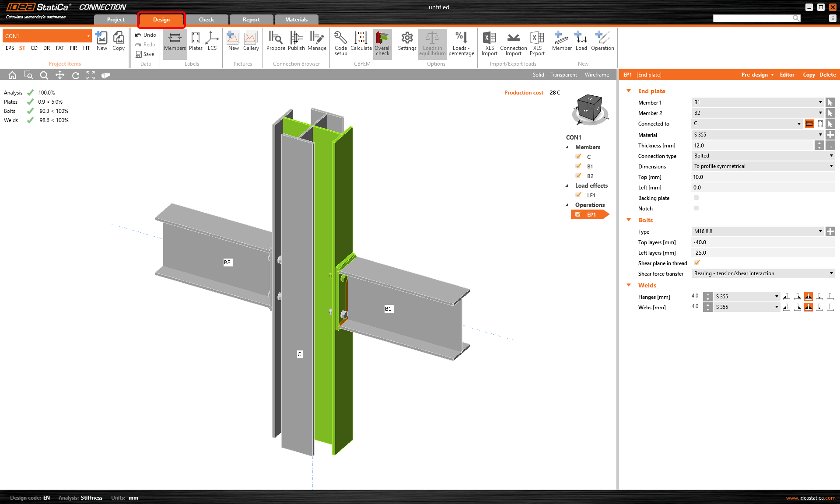Screen dimensions: 840x504
Task: Click the home view icon above the 3D scene
Action: coord(12,75)
